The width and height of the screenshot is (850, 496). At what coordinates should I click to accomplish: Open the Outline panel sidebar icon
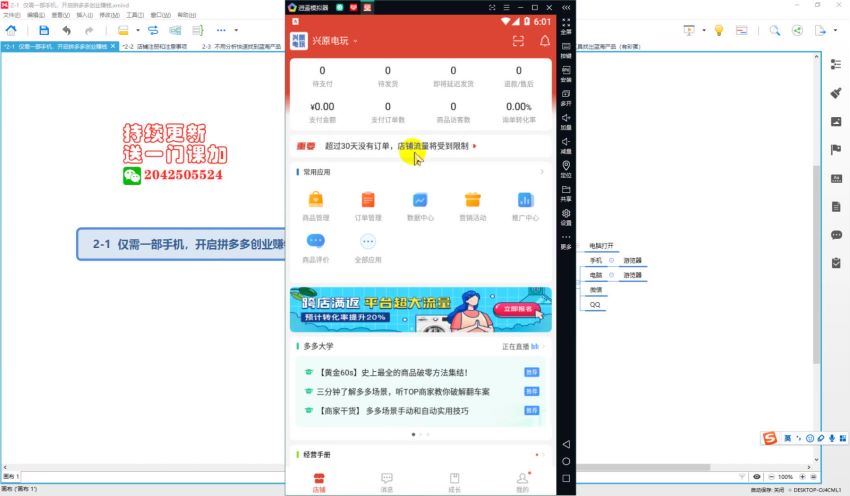coord(836,65)
